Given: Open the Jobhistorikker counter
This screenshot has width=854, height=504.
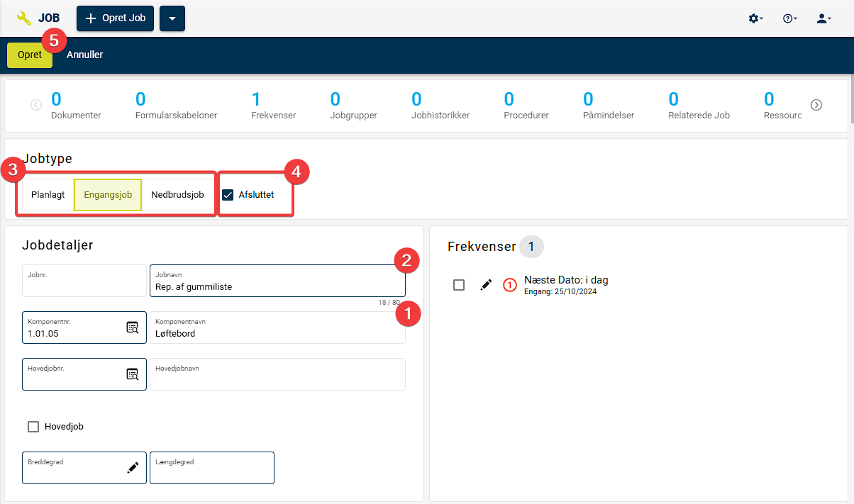Looking at the screenshot, I should click(x=440, y=105).
